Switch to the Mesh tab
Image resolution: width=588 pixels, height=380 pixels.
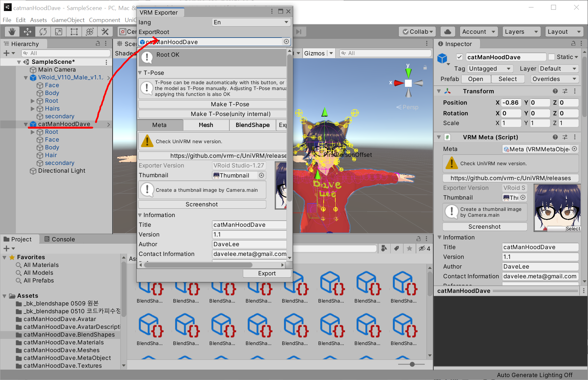206,125
